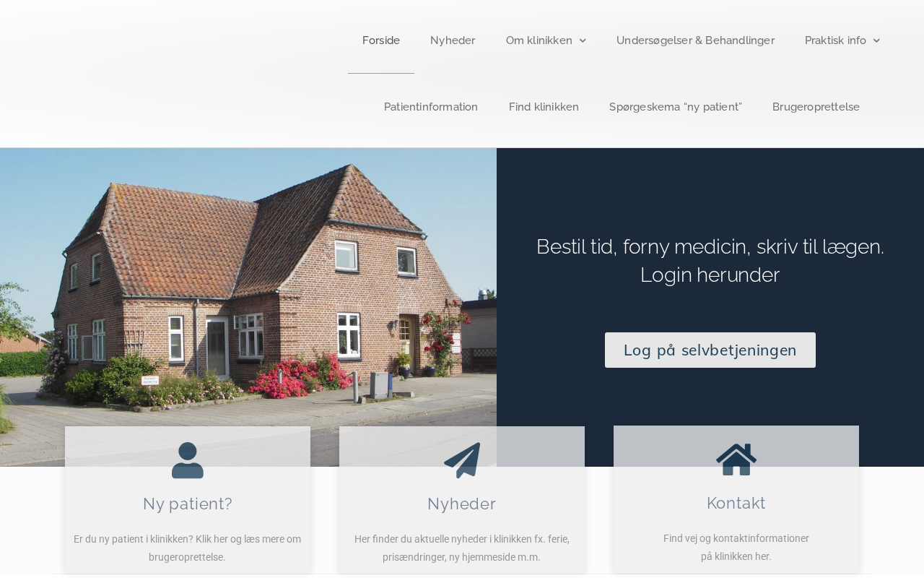Click the clinic house photo
The image size is (924, 578).
248,288
